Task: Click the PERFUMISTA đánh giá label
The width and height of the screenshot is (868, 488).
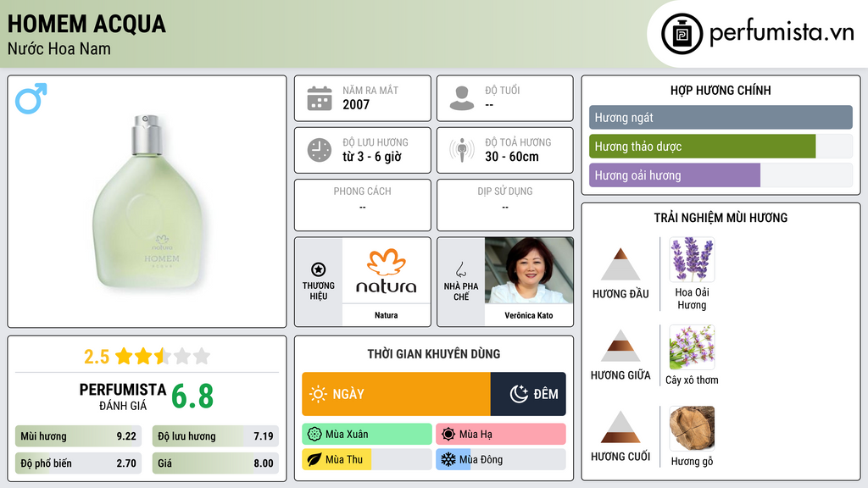Action: coord(123,396)
